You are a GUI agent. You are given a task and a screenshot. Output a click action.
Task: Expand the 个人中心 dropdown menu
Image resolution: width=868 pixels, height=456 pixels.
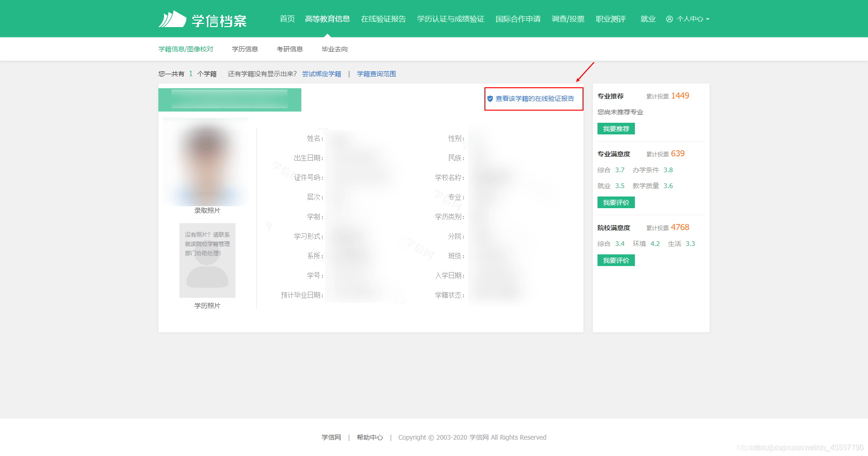tap(690, 19)
